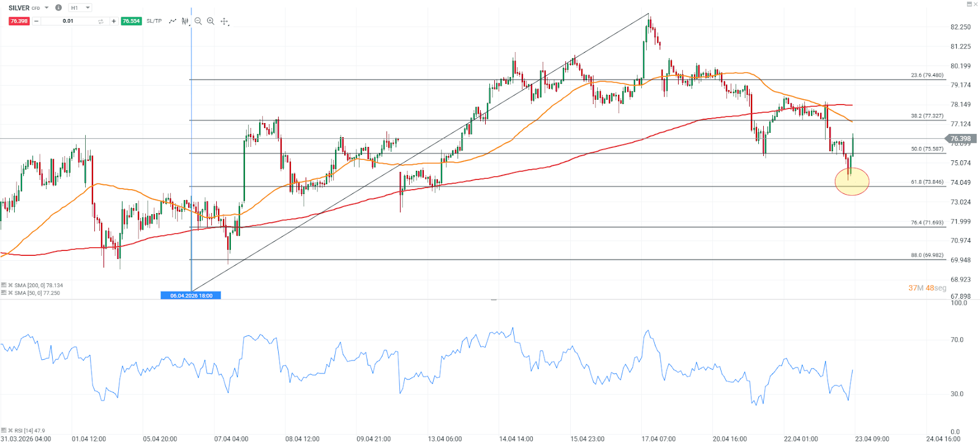Decrease the trade volume with minus
Viewport: 980px width, 445px height.
[x=36, y=21]
